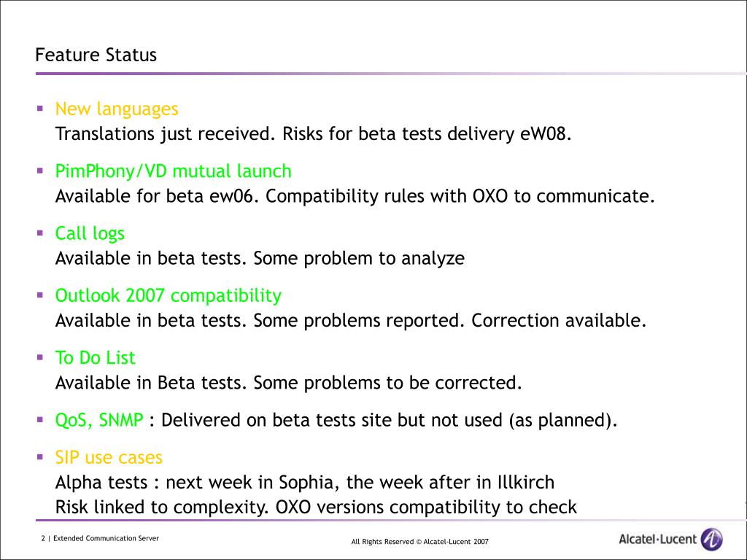Click the QoS, SNMP green label
Screen dimensions: 747x560
(x=99, y=420)
